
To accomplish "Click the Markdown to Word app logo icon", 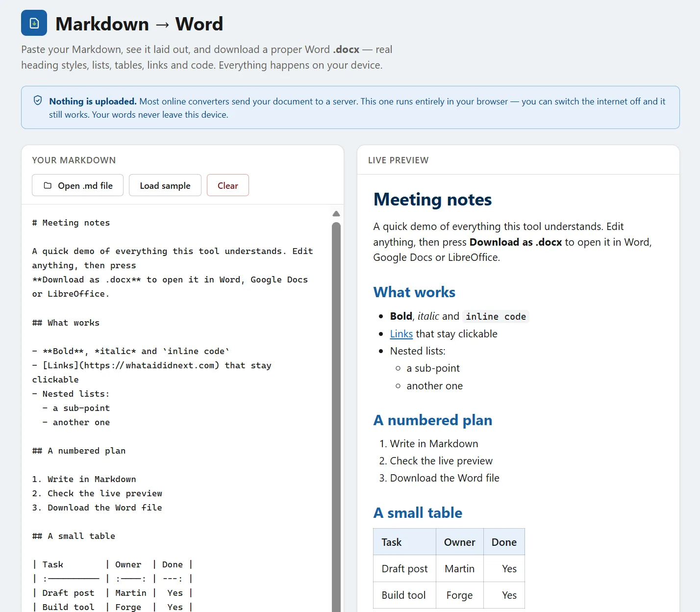I will pyautogui.click(x=34, y=23).
